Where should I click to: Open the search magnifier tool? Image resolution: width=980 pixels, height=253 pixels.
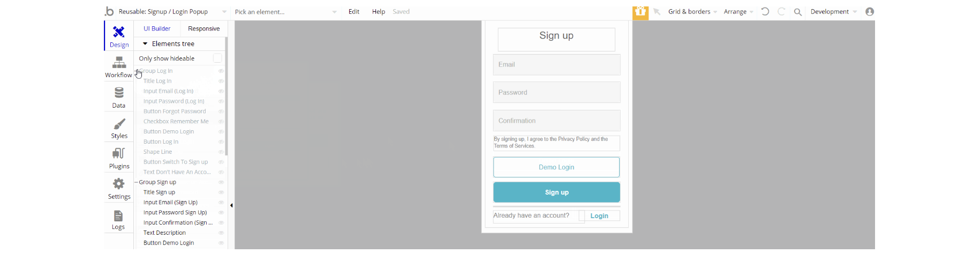[798, 12]
